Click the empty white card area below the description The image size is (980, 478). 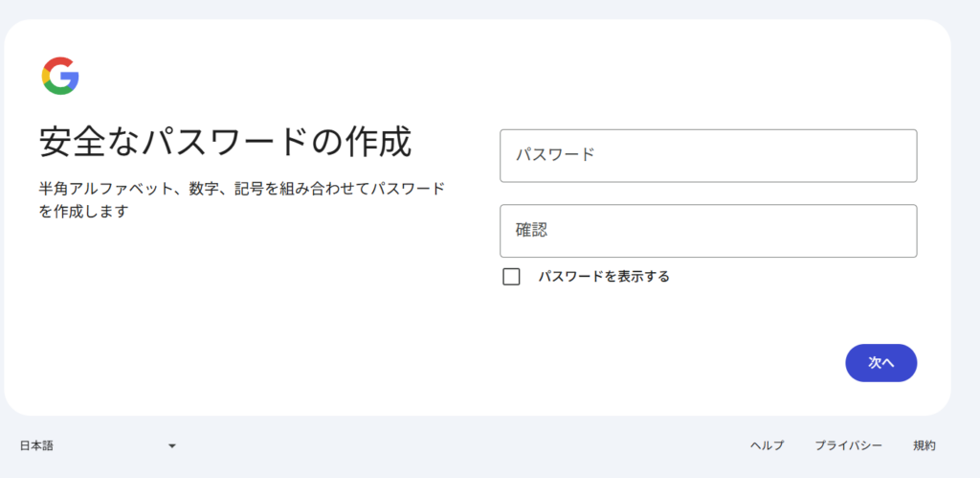tap(250, 313)
